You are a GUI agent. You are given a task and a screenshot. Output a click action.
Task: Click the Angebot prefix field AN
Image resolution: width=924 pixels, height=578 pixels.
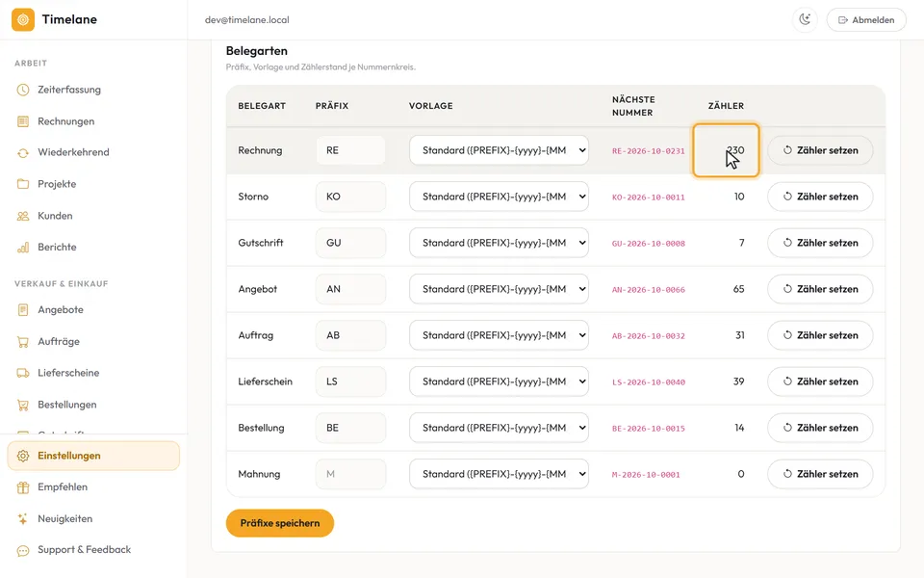point(350,289)
